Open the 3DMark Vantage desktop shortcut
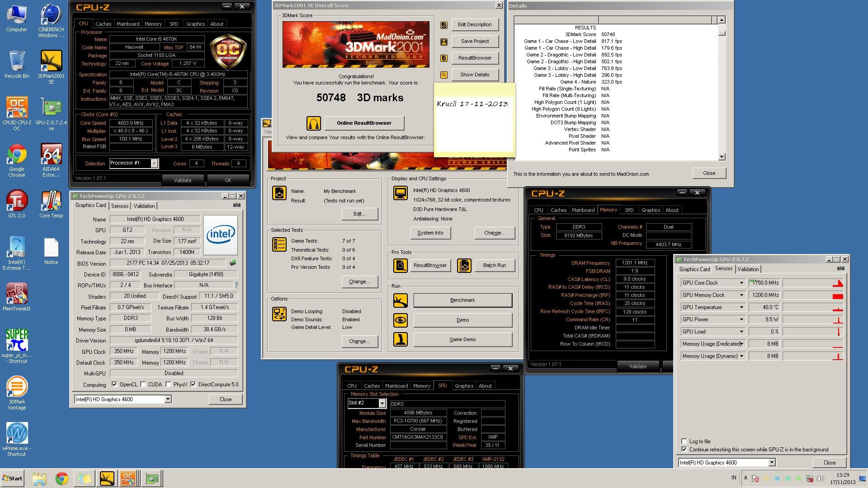The width and height of the screenshot is (868, 488). 17,393
